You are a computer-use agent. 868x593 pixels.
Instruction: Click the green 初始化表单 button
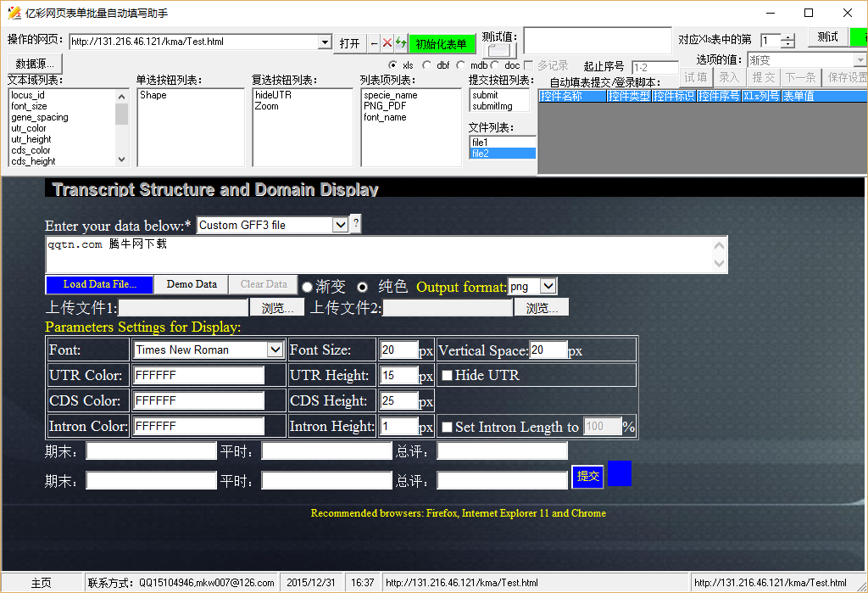pyautogui.click(x=442, y=44)
